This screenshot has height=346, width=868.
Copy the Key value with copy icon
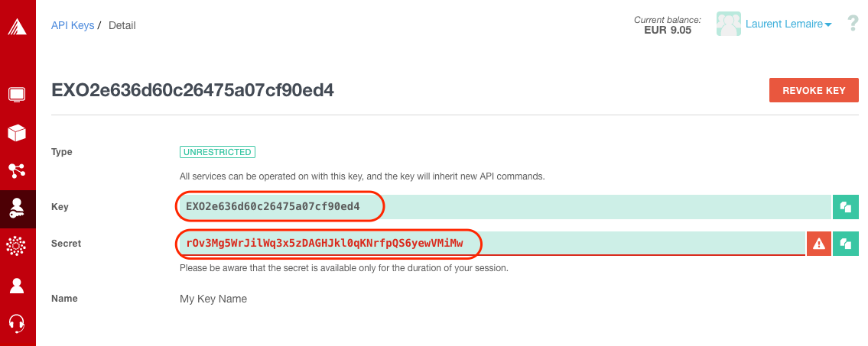(x=845, y=207)
